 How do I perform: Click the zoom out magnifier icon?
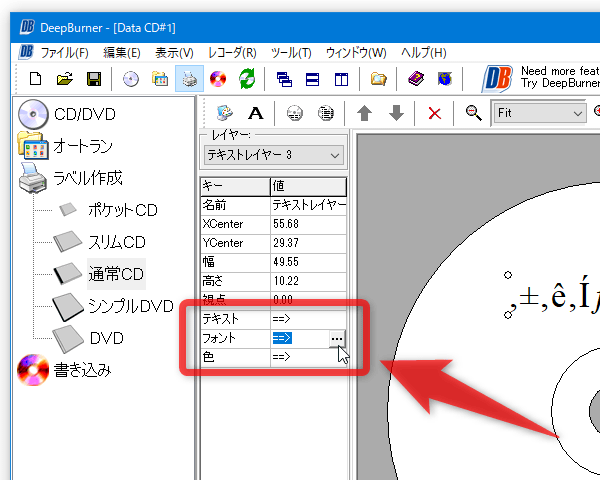tap(473, 113)
